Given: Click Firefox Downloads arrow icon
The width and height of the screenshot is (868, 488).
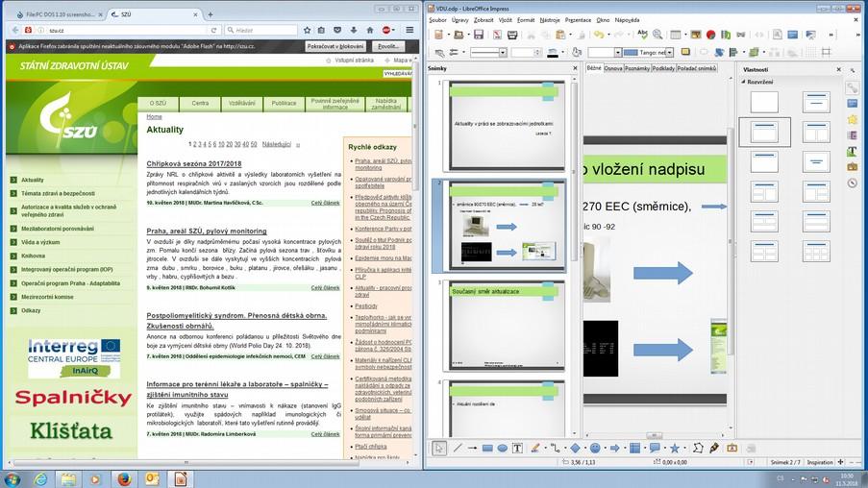Looking at the screenshot, I should point(353,30).
